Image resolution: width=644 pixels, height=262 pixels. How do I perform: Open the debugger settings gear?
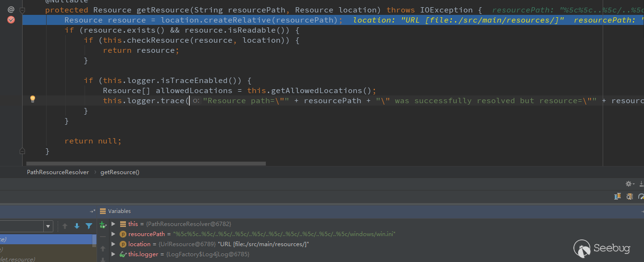(x=629, y=184)
